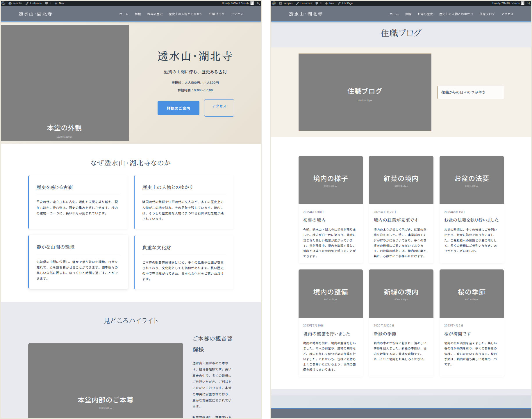Open the post お盆の法要を執り行いました
Viewport: 532px width, 419px height.
tap(471, 220)
